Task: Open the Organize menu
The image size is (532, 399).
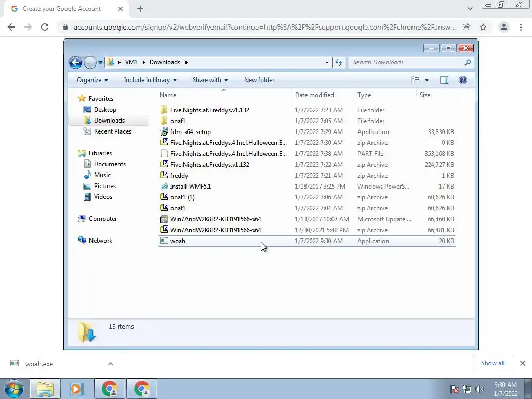Action: pyautogui.click(x=92, y=80)
